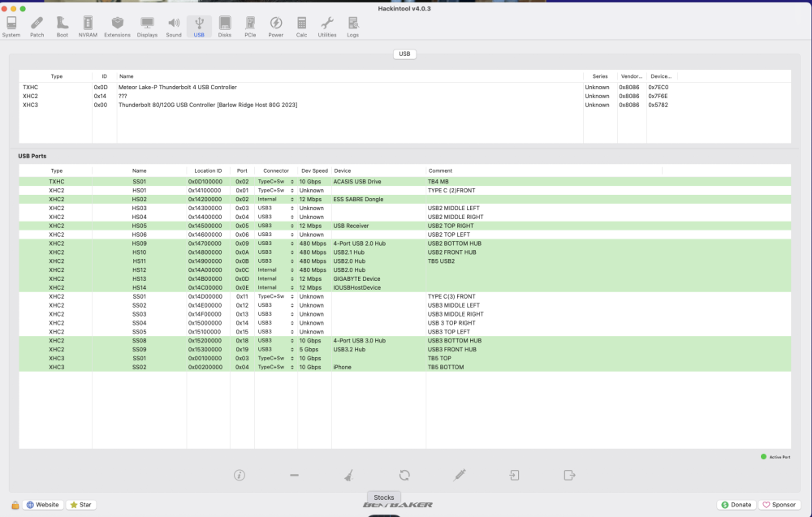
Task: Click the clear-all broom icon
Action: [x=348, y=475]
